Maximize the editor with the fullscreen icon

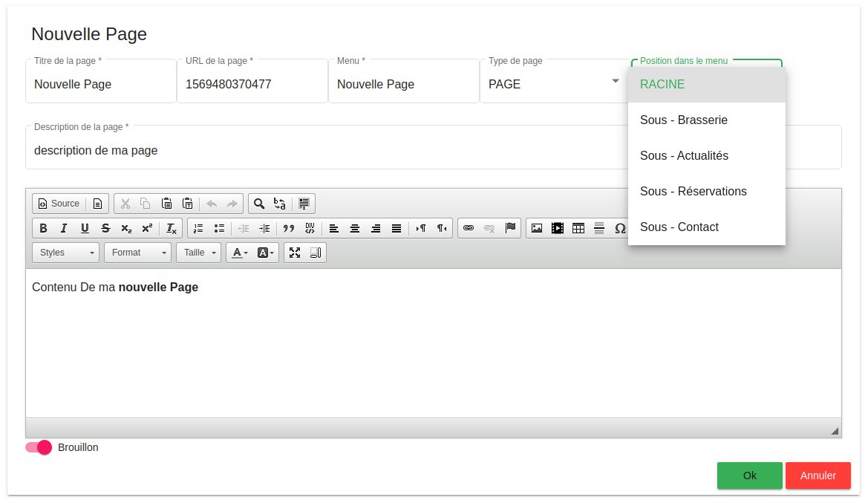point(295,253)
